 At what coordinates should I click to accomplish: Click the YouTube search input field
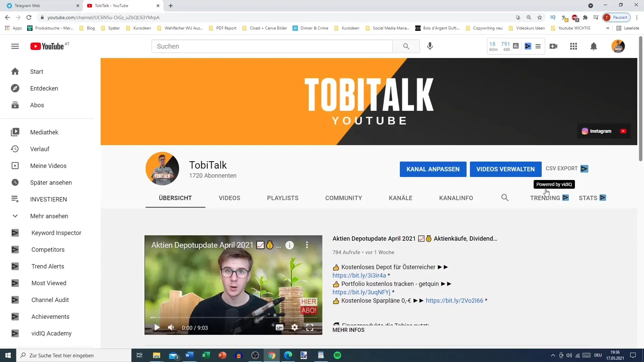pyautogui.click(x=272, y=46)
